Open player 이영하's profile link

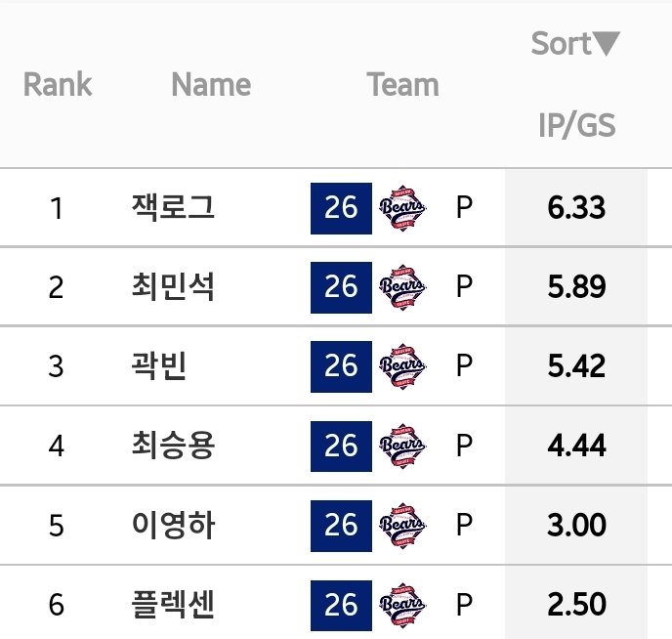pyautogui.click(x=173, y=526)
